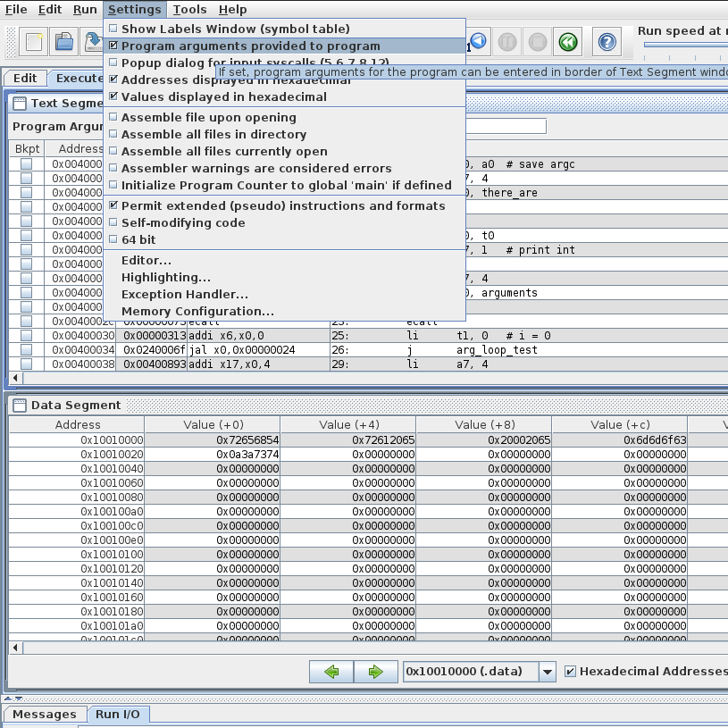Toggle the Hexadecimal Addresses checkbox
Image resolution: width=728 pixels, height=728 pixels.
(570, 672)
